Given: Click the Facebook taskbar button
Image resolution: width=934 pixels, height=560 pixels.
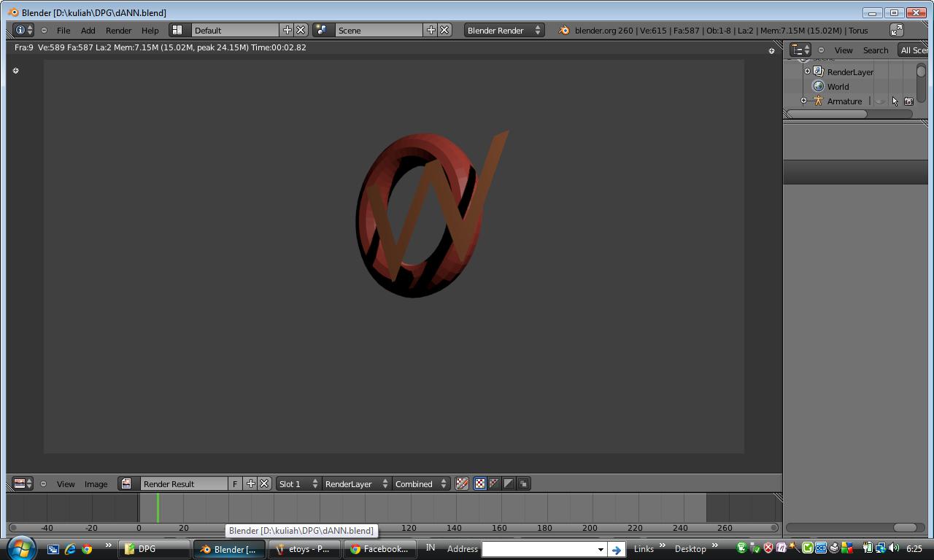Looking at the screenshot, I should (x=379, y=549).
